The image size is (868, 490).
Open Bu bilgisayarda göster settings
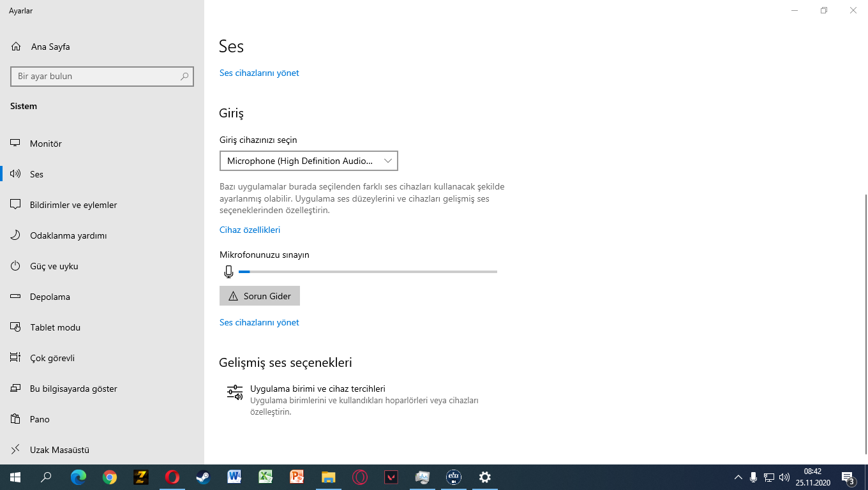click(102, 389)
